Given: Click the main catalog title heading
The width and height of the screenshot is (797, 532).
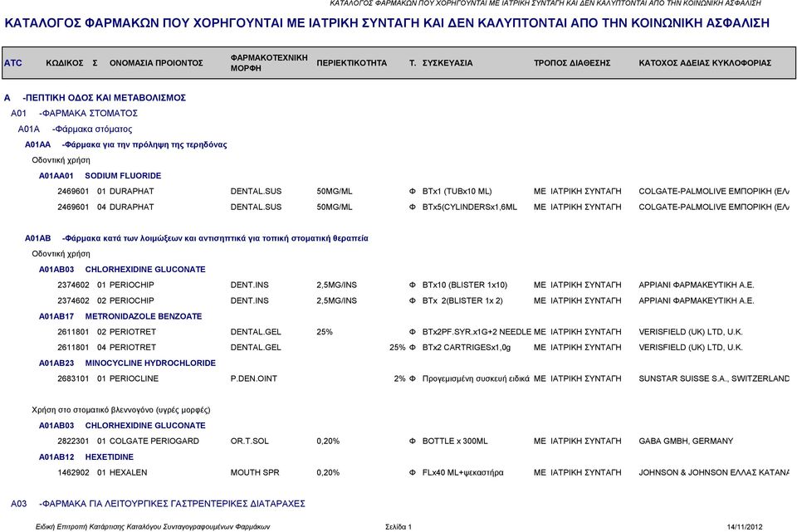Looking at the screenshot, I should 387,23.
